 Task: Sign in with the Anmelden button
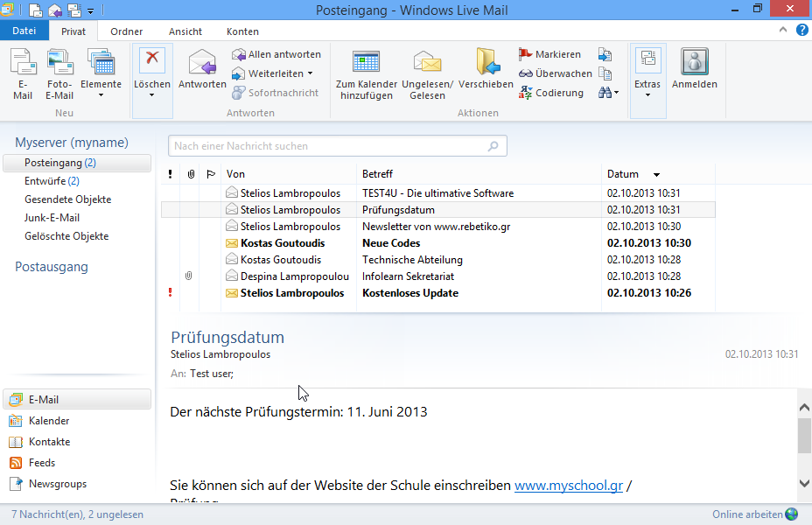pos(695,69)
